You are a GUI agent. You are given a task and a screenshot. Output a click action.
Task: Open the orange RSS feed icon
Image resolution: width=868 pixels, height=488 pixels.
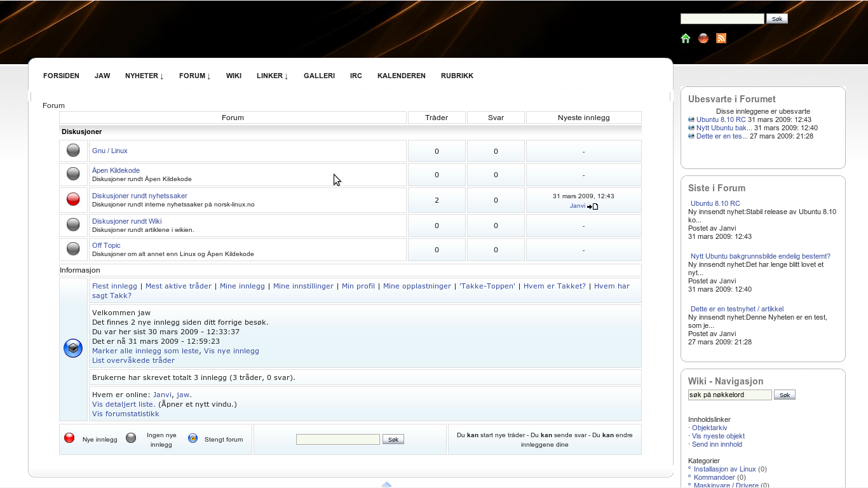pyautogui.click(x=721, y=38)
